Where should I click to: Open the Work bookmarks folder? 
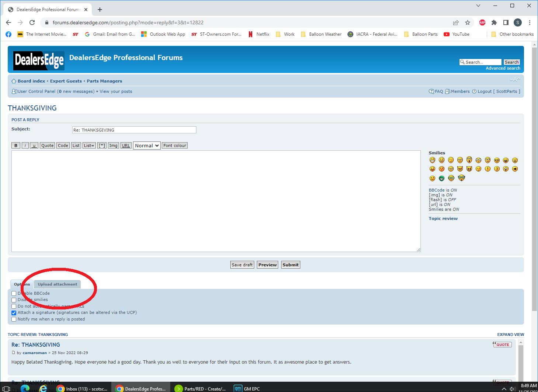pyautogui.click(x=285, y=34)
